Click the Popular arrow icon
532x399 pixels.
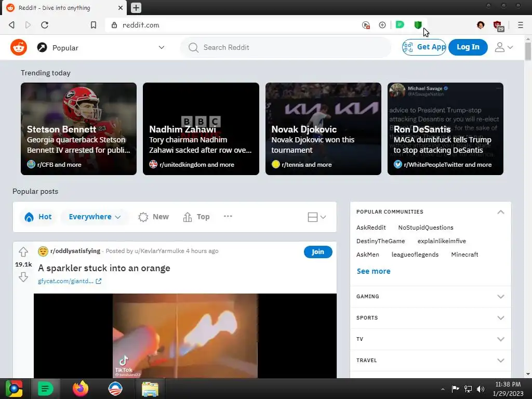pyautogui.click(x=42, y=47)
